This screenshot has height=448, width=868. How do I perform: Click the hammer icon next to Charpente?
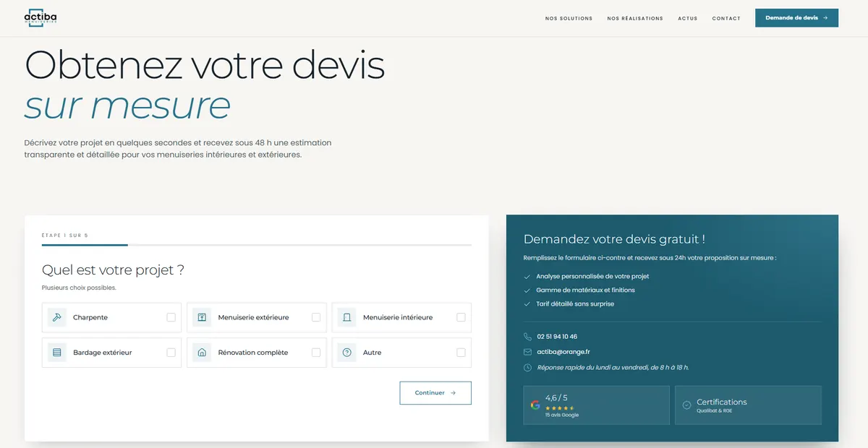coord(57,317)
